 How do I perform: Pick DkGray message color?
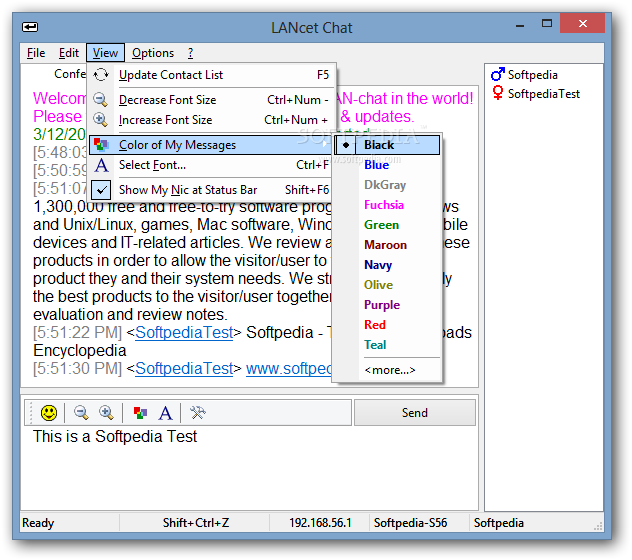pos(385,185)
